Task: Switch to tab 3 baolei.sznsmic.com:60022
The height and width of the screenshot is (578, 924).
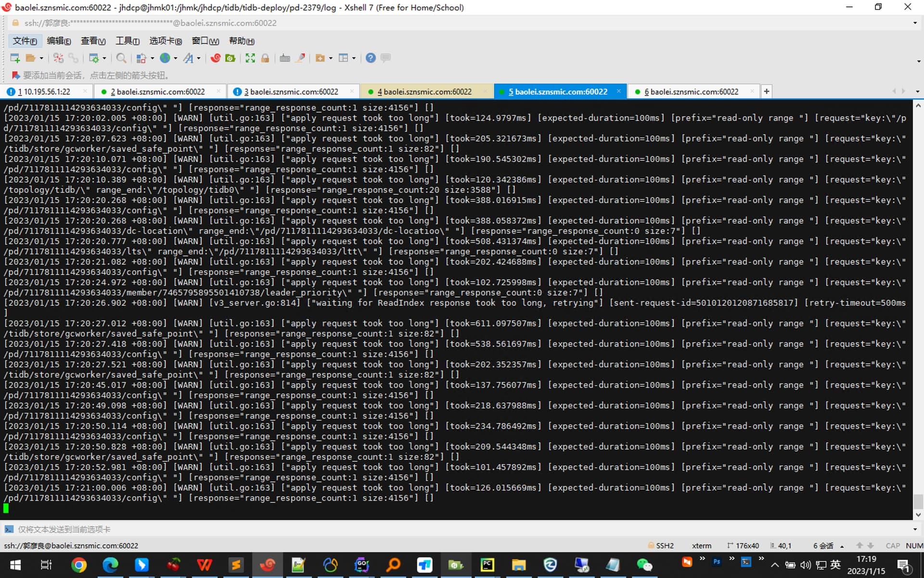Action: [291, 92]
